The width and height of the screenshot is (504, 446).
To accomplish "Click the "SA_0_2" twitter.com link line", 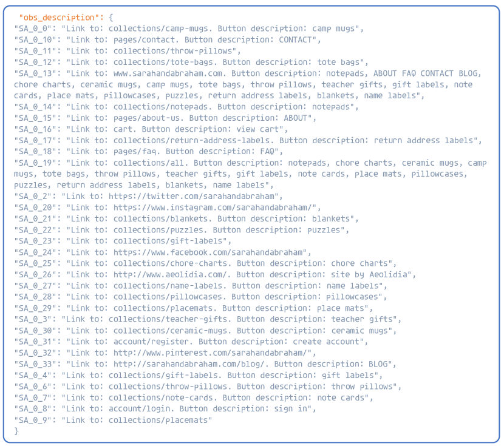I will point(149,197).
